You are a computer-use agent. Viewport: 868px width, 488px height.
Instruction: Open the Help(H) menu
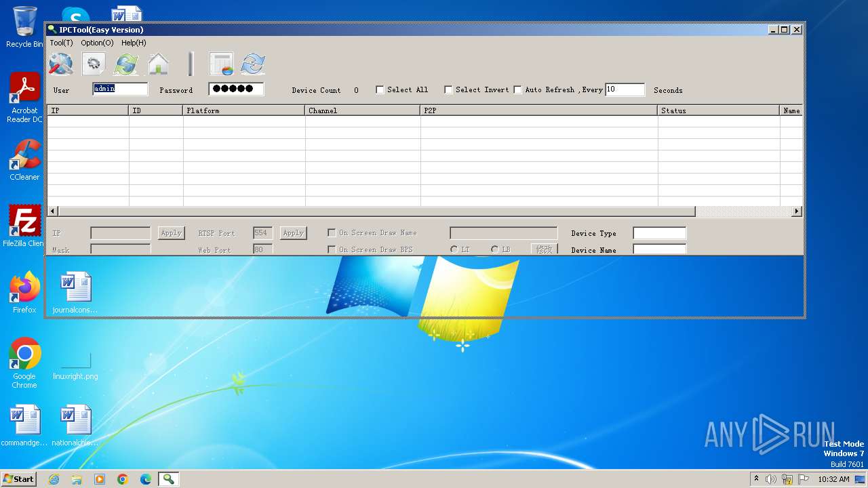pos(134,43)
